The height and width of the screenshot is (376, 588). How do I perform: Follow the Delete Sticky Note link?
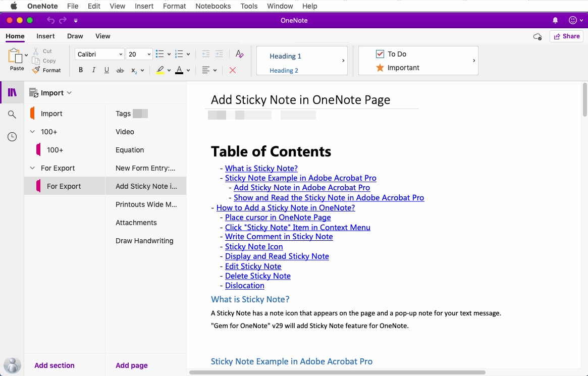coord(257,276)
